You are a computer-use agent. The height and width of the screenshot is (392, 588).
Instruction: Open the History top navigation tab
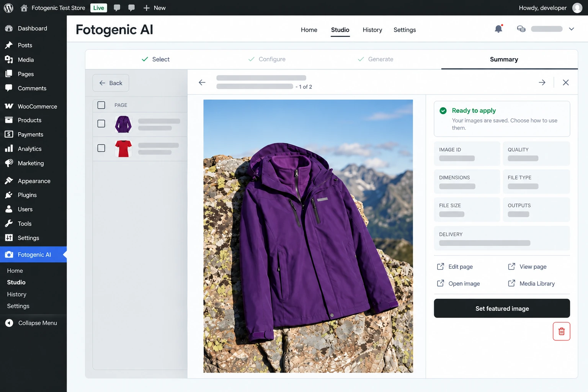coord(372,30)
